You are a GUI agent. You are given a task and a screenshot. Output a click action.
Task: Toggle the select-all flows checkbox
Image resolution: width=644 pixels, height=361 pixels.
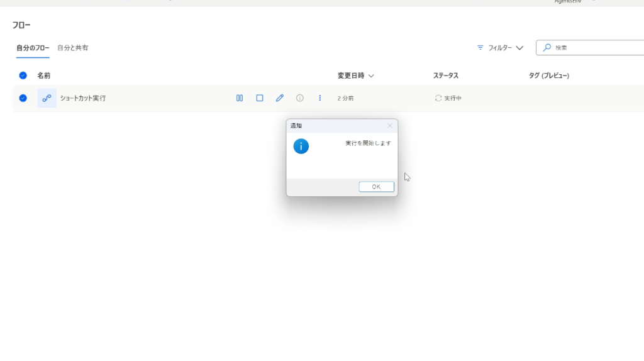(x=23, y=75)
